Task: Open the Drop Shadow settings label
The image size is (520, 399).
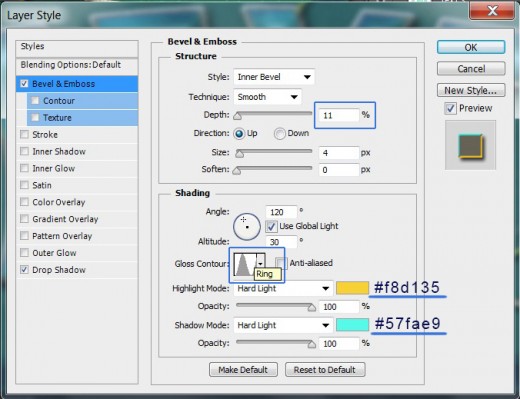Action: click(59, 270)
